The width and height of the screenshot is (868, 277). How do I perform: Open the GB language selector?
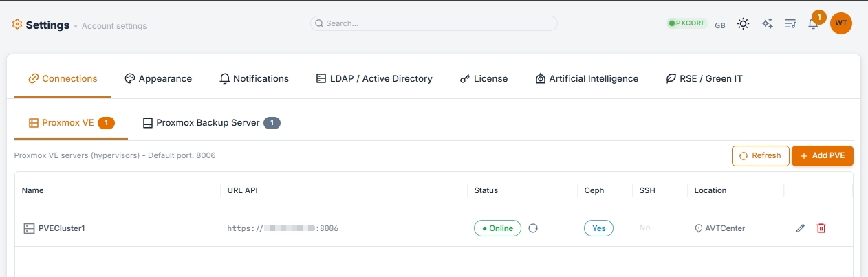click(719, 25)
